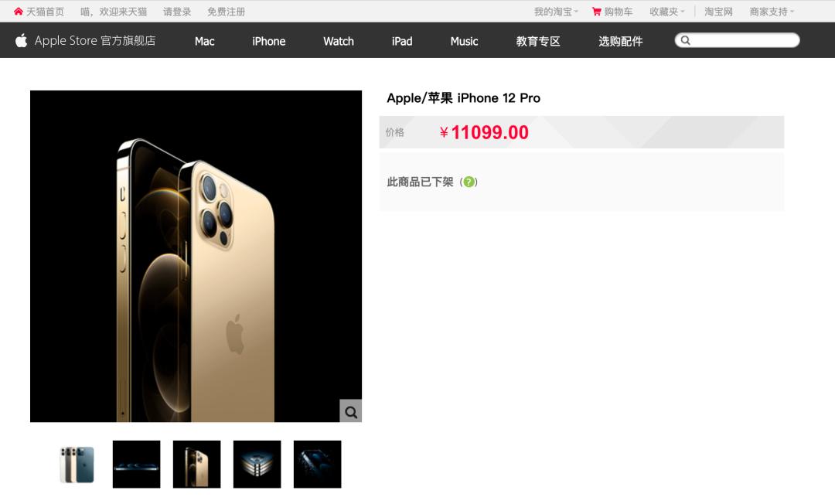Open the iPhone menu
Screen dimensions: 835x504
pyautogui.click(x=269, y=41)
